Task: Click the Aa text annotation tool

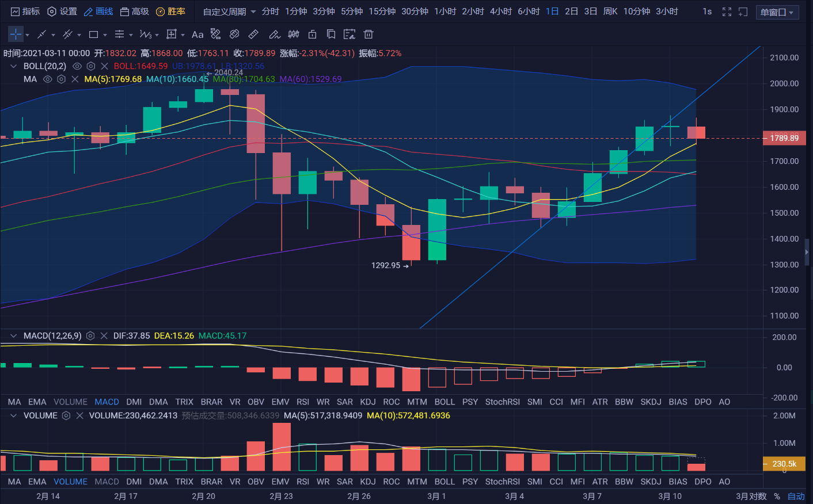Action: click(197, 35)
